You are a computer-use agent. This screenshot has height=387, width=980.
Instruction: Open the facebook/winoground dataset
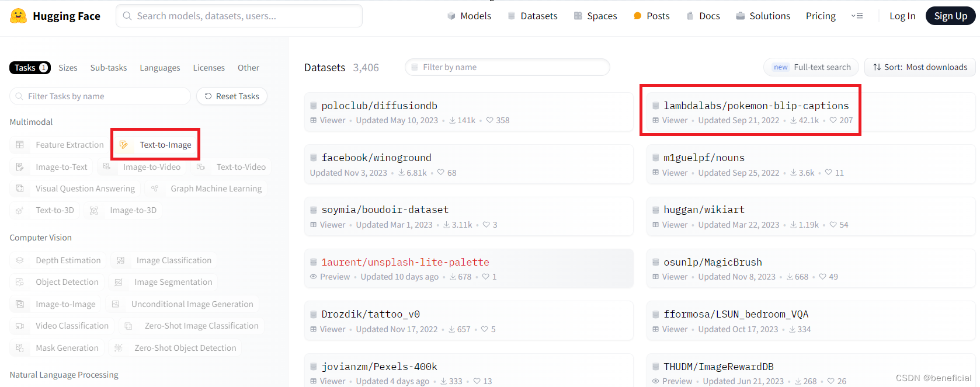click(468, 165)
